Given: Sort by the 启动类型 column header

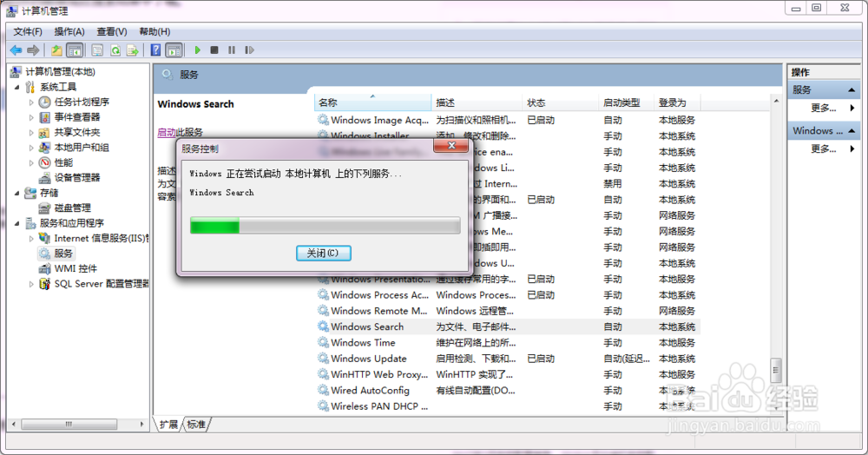Looking at the screenshot, I should (626, 102).
